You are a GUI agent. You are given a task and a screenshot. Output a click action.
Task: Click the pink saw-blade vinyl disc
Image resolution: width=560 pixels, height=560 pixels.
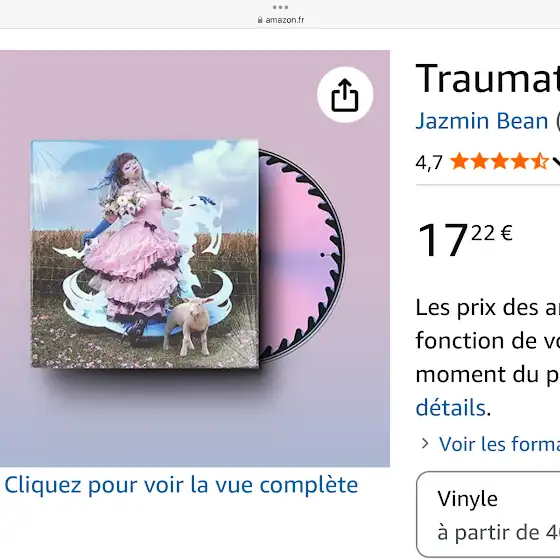pos(302,254)
